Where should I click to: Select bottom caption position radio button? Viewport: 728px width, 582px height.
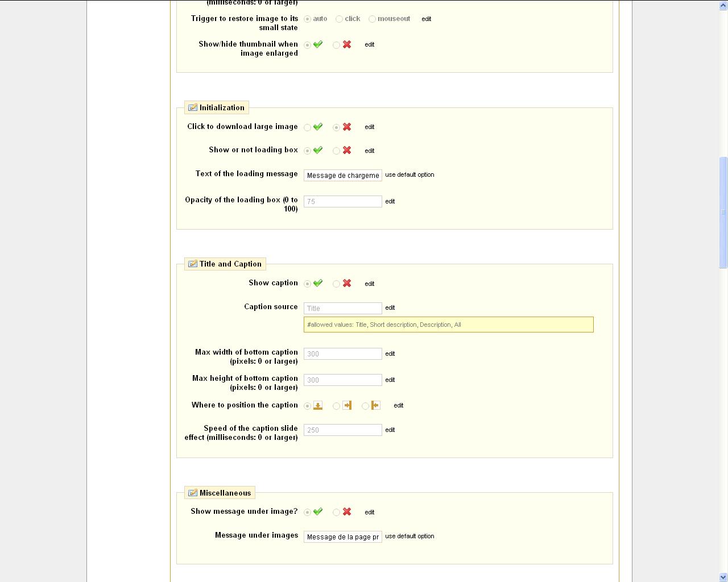307,406
